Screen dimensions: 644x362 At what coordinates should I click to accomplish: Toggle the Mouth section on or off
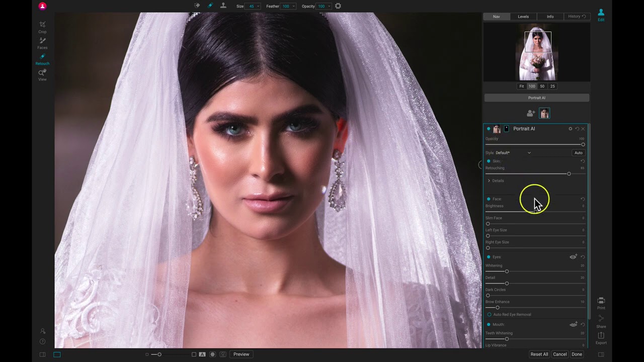(x=489, y=324)
